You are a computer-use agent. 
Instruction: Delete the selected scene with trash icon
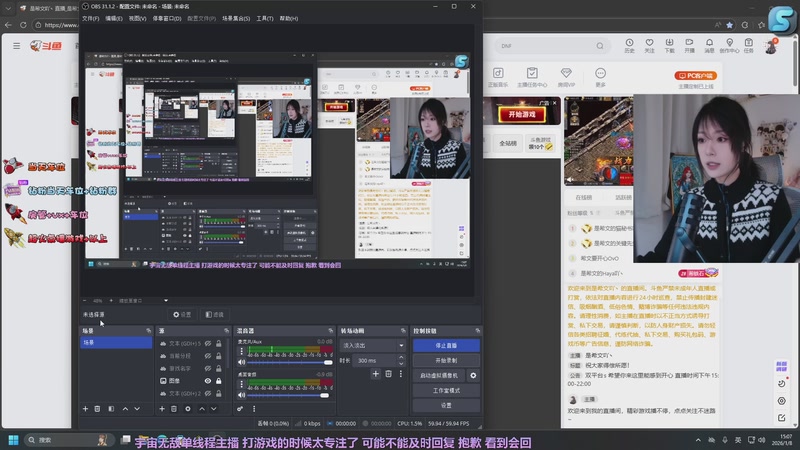(97, 409)
